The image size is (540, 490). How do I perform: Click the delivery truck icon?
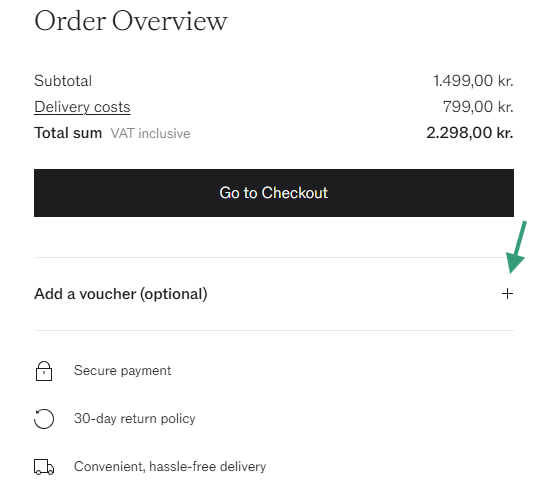coord(44,467)
